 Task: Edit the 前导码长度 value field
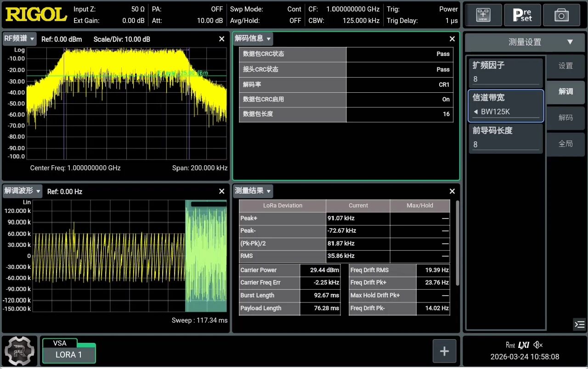[x=506, y=139]
